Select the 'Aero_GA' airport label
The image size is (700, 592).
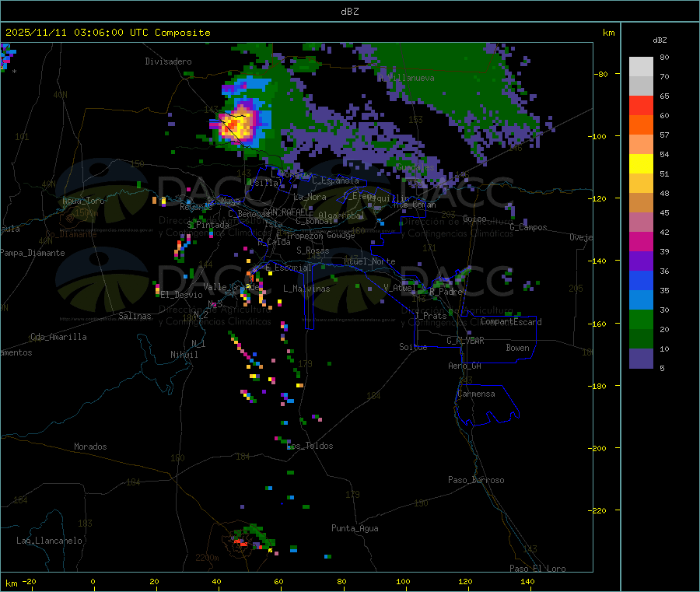464,366
